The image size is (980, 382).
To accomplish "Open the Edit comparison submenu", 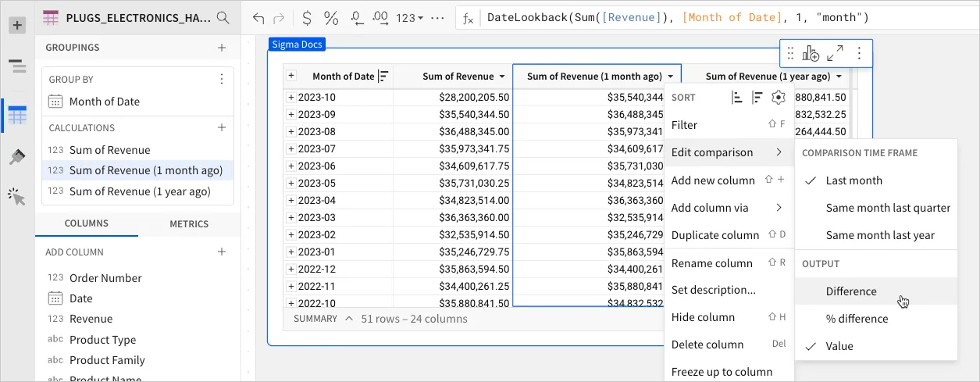I will click(x=729, y=152).
